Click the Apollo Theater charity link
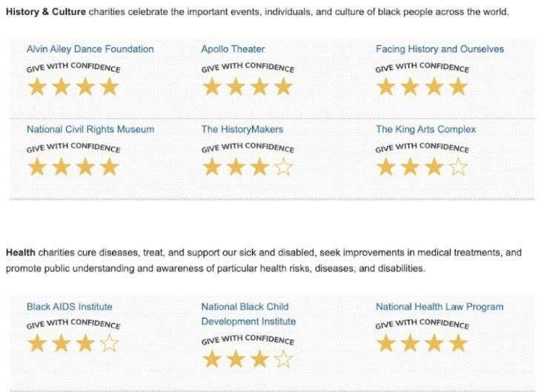Viewport: 544px width, 392px height. [233, 49]
